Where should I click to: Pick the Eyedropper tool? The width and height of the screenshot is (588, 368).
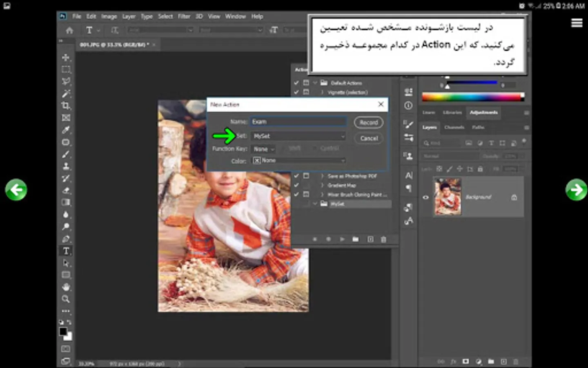tap(66, 130)
